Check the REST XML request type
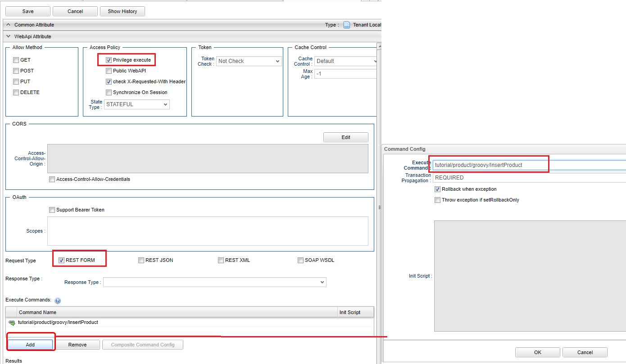Screen dimensions: 626x364 (x=221, y=260)
